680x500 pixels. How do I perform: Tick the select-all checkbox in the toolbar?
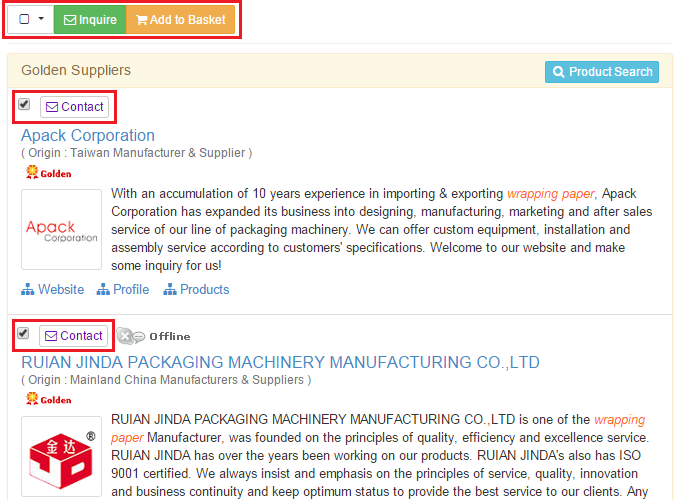coord(24,19)
